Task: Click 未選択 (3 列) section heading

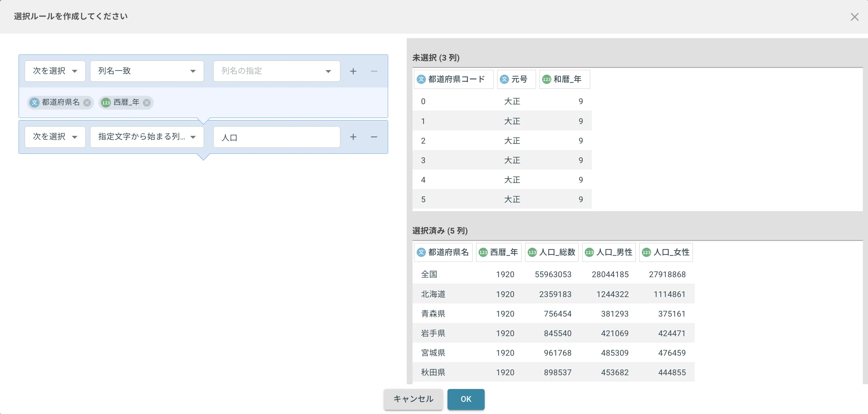Action: pyautogui.click(x=436, y=58)
